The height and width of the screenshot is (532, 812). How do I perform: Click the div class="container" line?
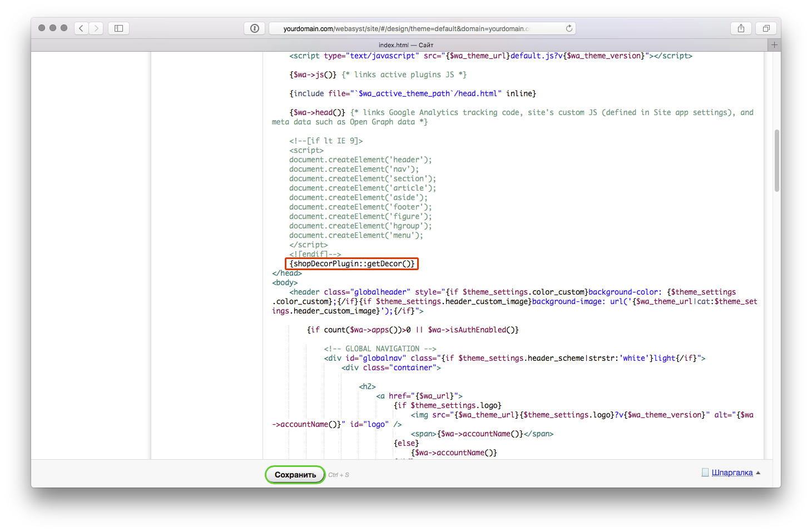(x=391, y=367)
